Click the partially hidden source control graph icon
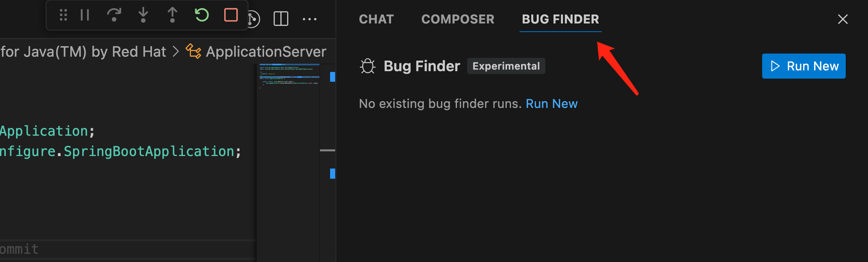Viewport: 868px width, 262px height. [255, 19]
